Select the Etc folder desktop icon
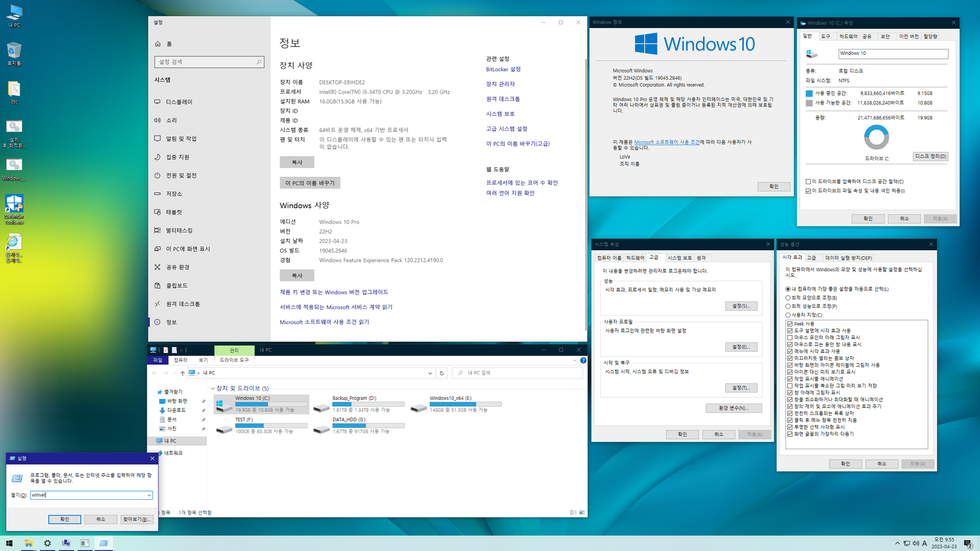The image size is (980, 551). [x=14, y=92]
